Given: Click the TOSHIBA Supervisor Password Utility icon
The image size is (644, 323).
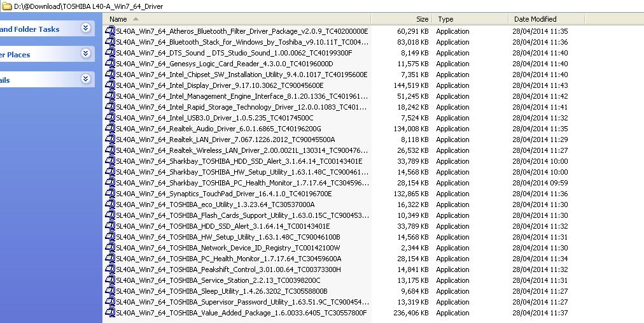Looking at the screenshot, I should click(x=110, y=301).
